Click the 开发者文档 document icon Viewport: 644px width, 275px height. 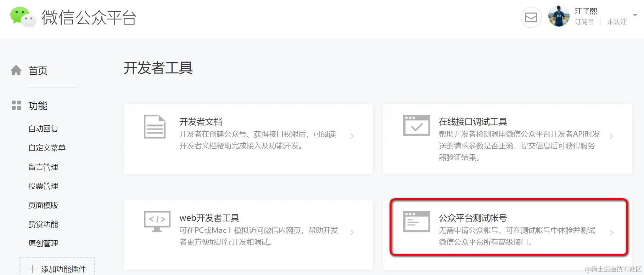tap(155, 126)
